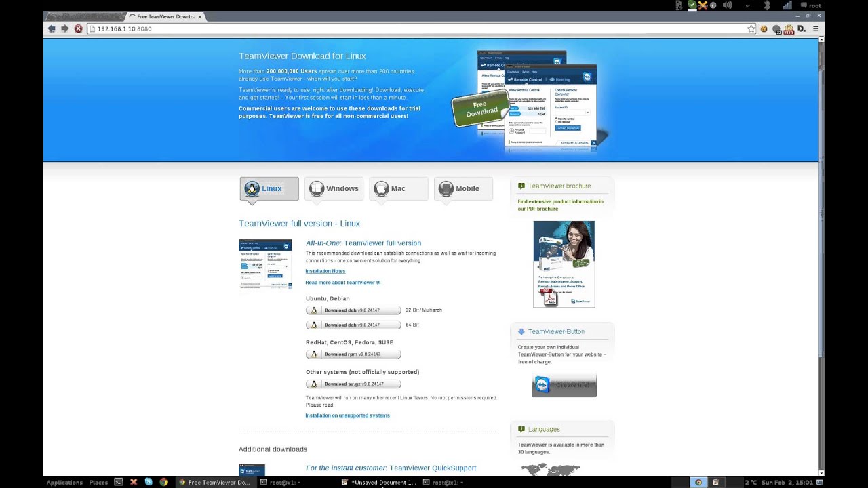Image resolution: width=868 pixels, height=488 pixels.
Task: Open the extension showing the red 333.3 badge
Action: 789,29
